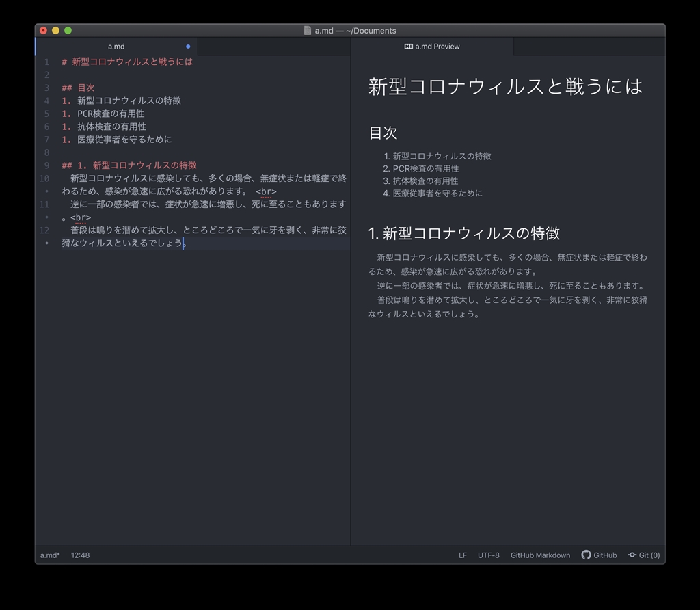Screen dimensions: 700x610
Task: Switch to the a.md Preview tab
Action: (432, 47)
